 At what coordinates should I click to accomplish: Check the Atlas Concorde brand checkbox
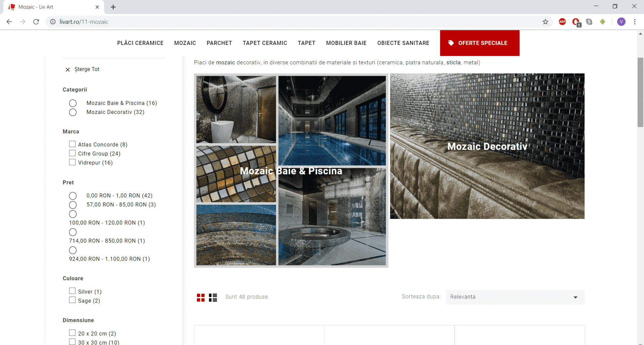pos(72,144)
